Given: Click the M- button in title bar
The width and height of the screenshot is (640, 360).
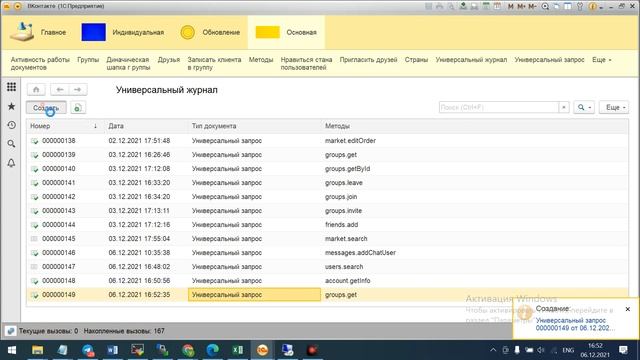Looking at the screenshot, I should tap(532, 6).
